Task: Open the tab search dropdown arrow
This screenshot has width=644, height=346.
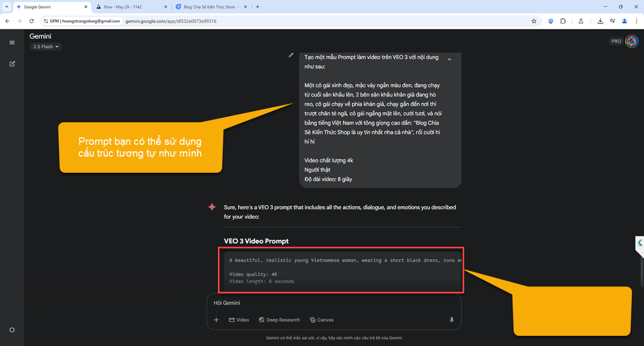Action: click(x=6, y=7)
